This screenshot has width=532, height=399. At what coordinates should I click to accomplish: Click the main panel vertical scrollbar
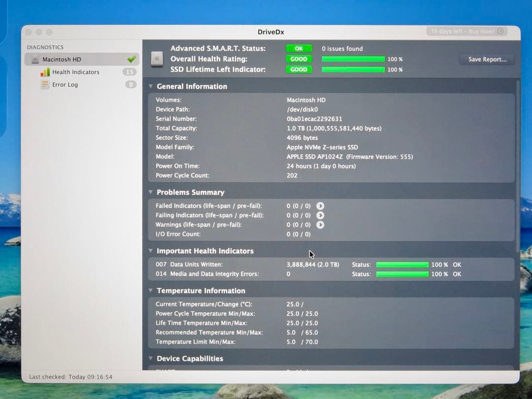518,166
